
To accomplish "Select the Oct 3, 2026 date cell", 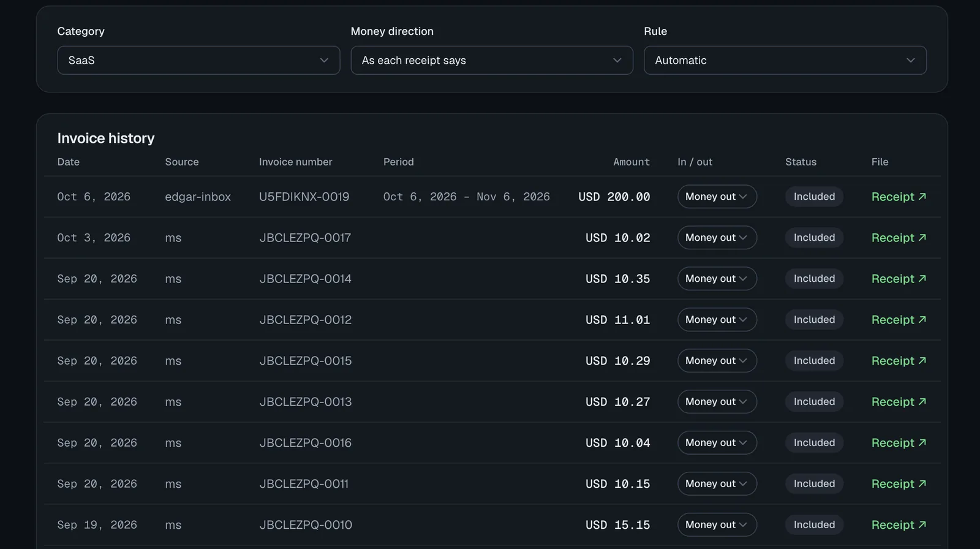I will (94, 238).
